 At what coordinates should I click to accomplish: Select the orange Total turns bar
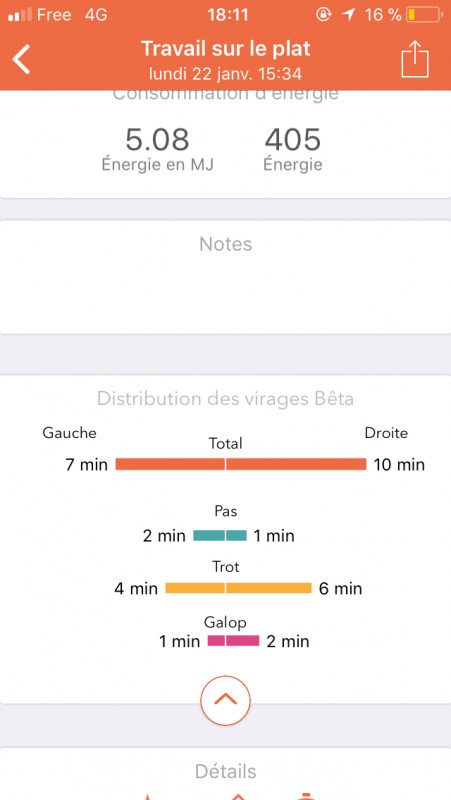point(241,464)
